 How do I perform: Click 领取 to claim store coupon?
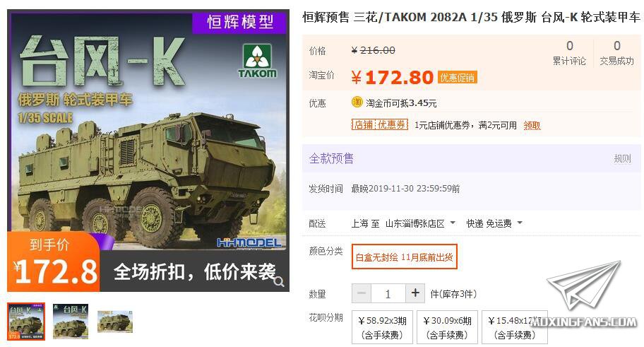532,125
